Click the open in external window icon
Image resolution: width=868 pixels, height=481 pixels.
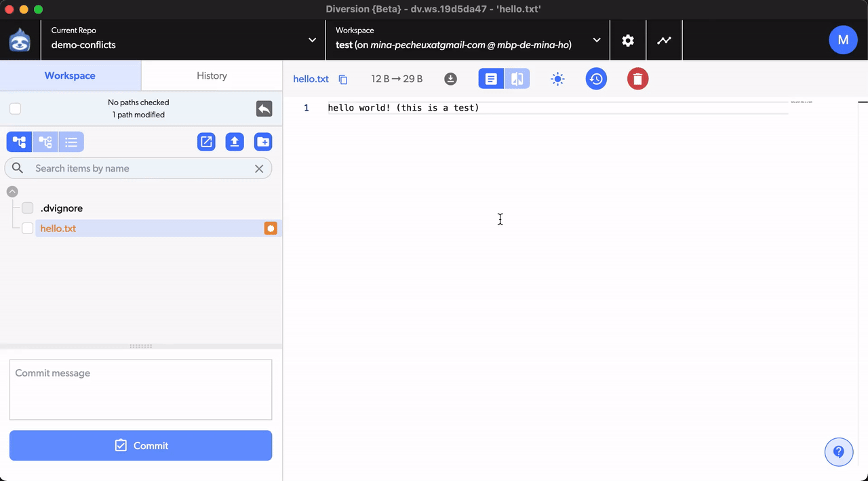(206, 142)
